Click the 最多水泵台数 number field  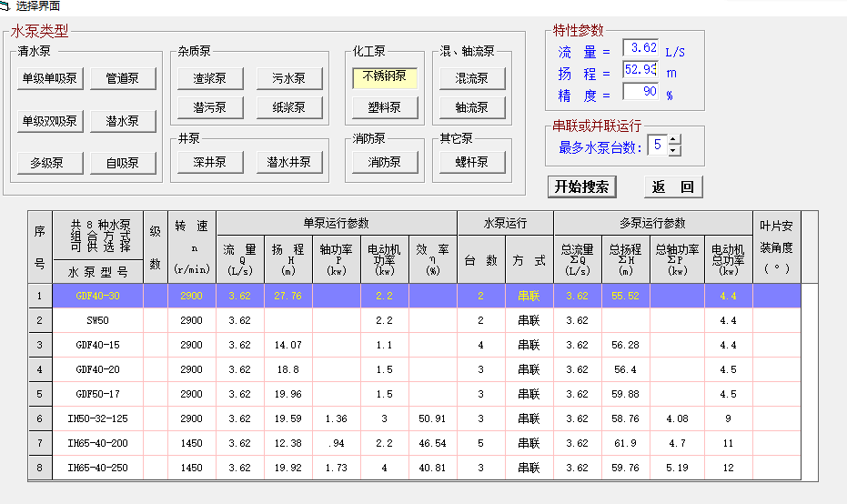point(658,145)
